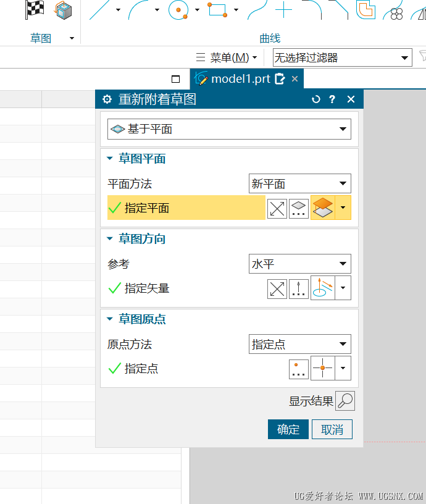Image resolution: width=426 pixels, height=504 pixels.
Task: Click the edit icon beside model1.prt name
Action: coord(280,79)
